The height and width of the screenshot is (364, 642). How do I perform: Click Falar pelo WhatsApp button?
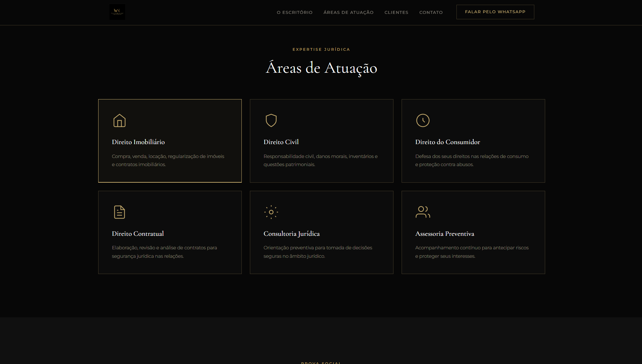click(x=495, y=12)
